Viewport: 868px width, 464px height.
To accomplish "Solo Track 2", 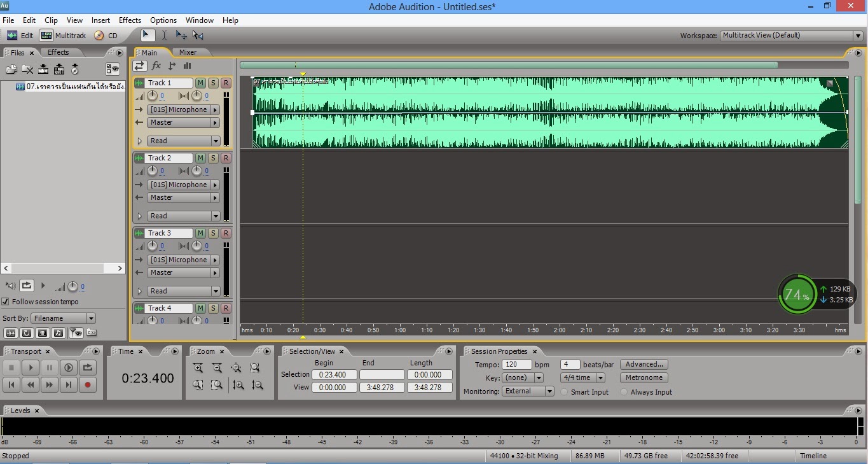I will tap(213, 158).
